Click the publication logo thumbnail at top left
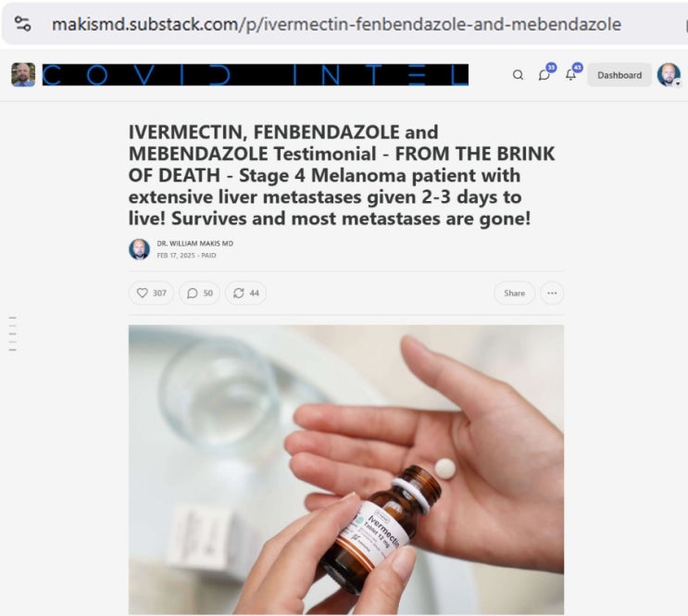 [23, 75]
